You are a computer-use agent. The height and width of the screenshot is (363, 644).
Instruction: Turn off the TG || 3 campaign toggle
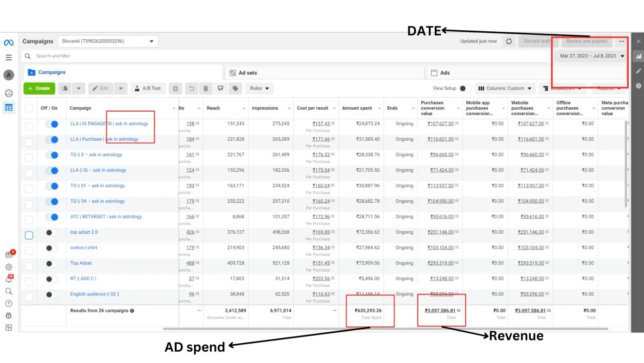pos(52,155)
